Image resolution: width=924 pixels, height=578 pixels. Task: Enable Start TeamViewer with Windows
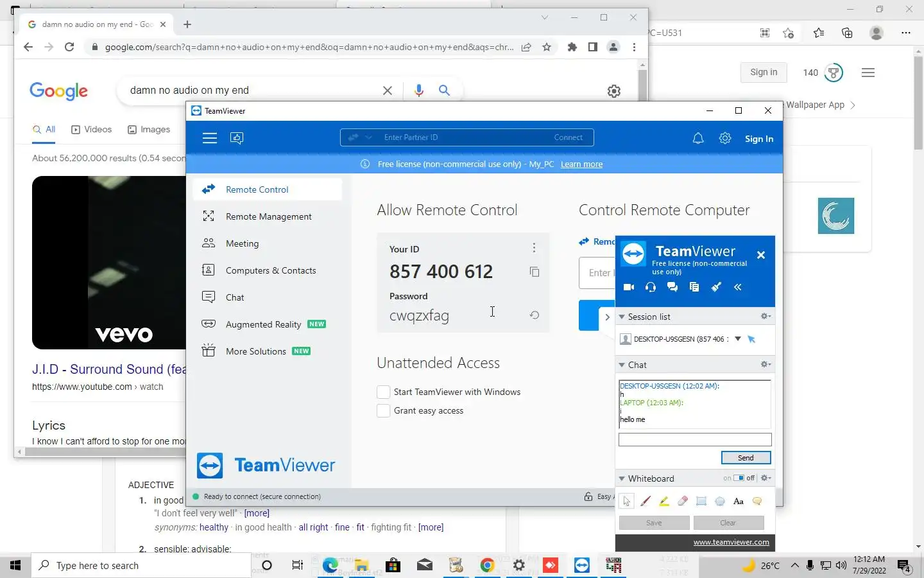click(384, 392)
